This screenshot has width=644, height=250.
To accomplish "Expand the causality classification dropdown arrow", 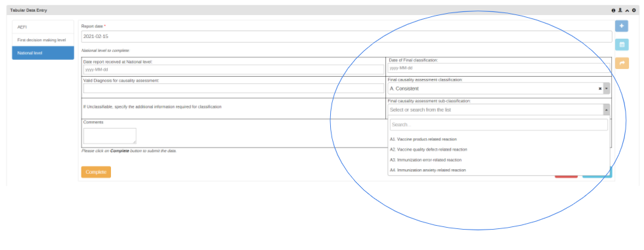I will (607, 89).
